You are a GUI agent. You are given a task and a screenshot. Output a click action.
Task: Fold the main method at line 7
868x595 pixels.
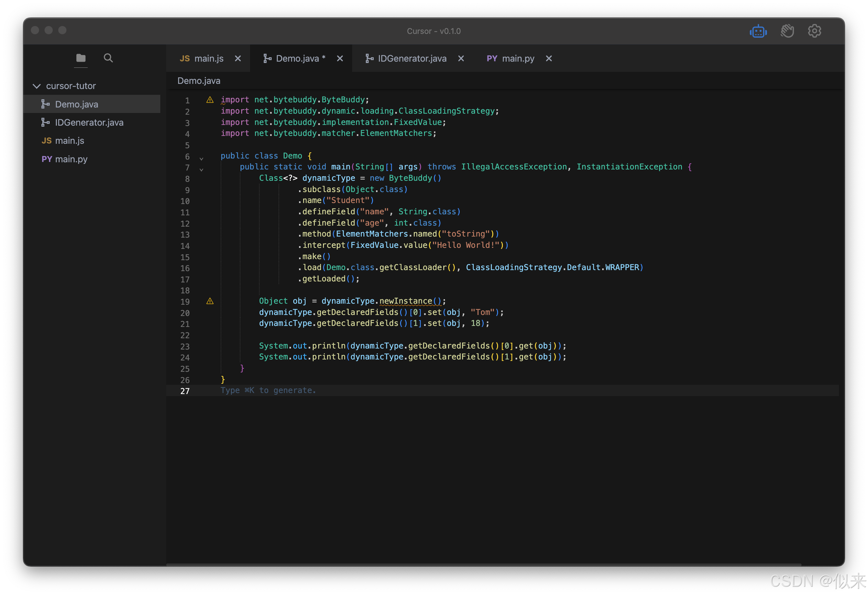click(x=201, y=170)
